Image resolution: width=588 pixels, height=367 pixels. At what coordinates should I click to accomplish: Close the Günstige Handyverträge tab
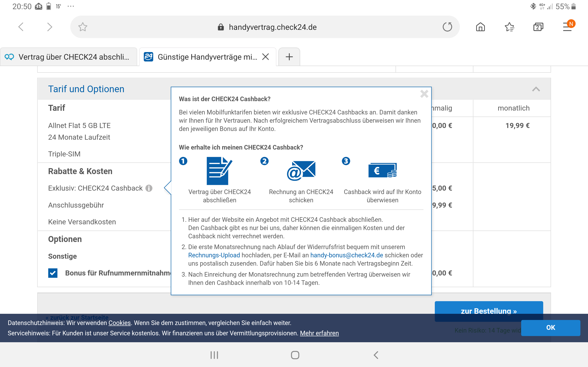click(x=266, y=57)
